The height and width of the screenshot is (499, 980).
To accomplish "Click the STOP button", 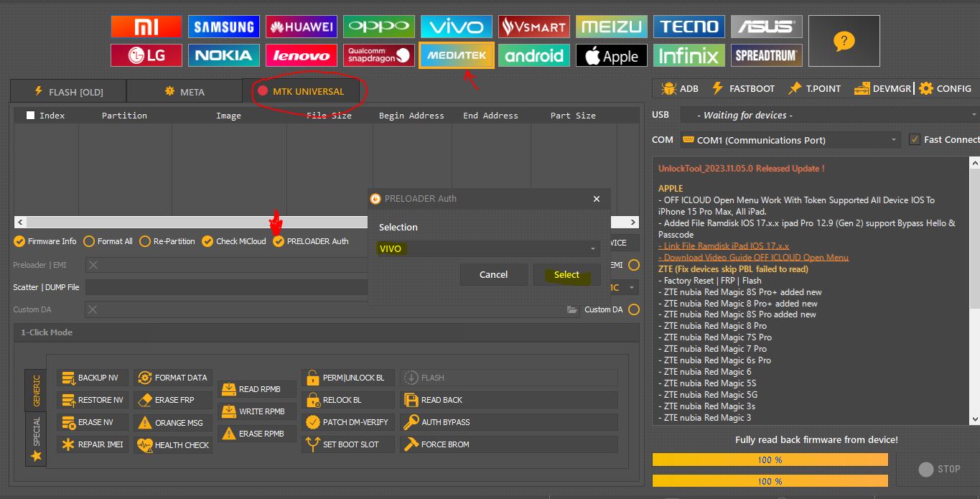I will pyautogui.click(x=940, y=469).
